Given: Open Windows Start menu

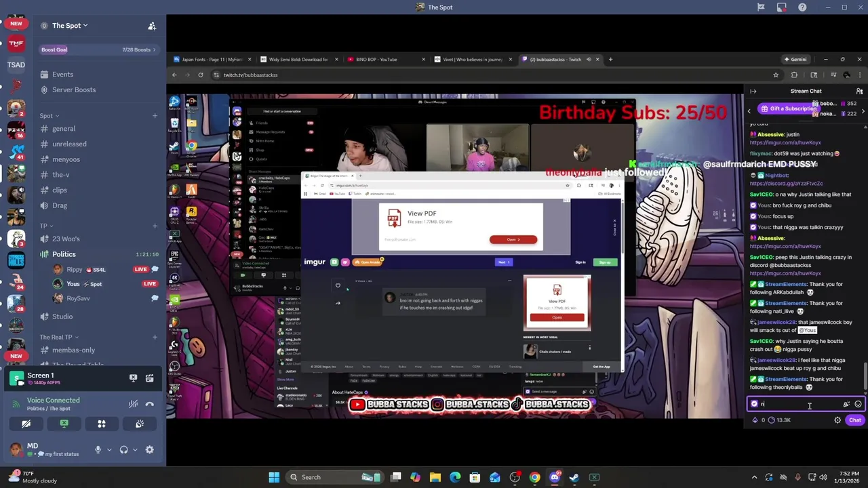Looking at the screenshot, I should 274,477.
